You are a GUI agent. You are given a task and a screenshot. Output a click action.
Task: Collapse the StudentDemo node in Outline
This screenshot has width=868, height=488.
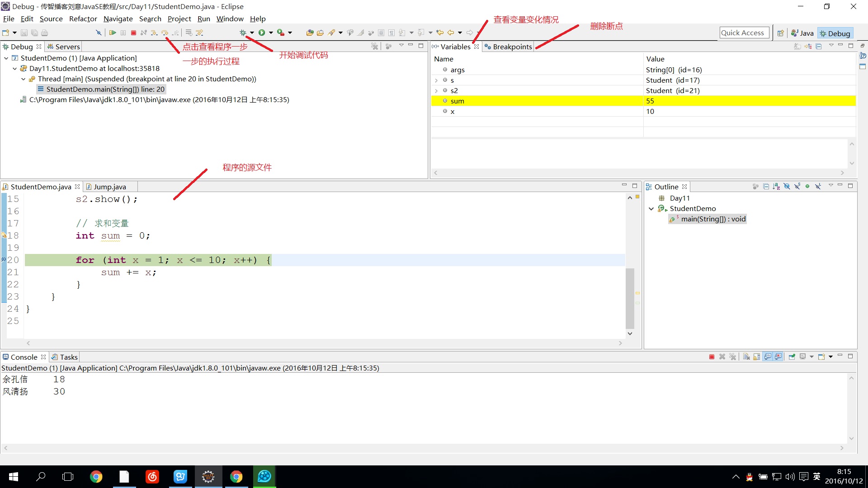[x=651, y=209]
